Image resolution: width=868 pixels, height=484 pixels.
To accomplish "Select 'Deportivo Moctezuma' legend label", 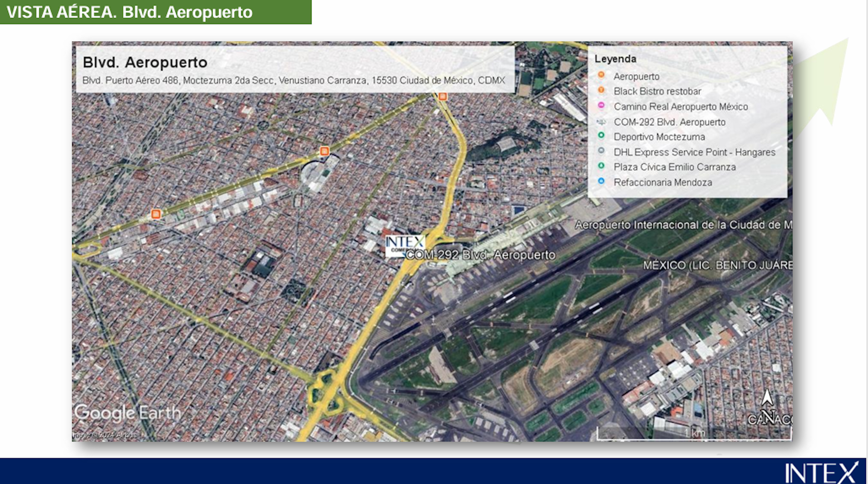I will [x=659, y=137].
